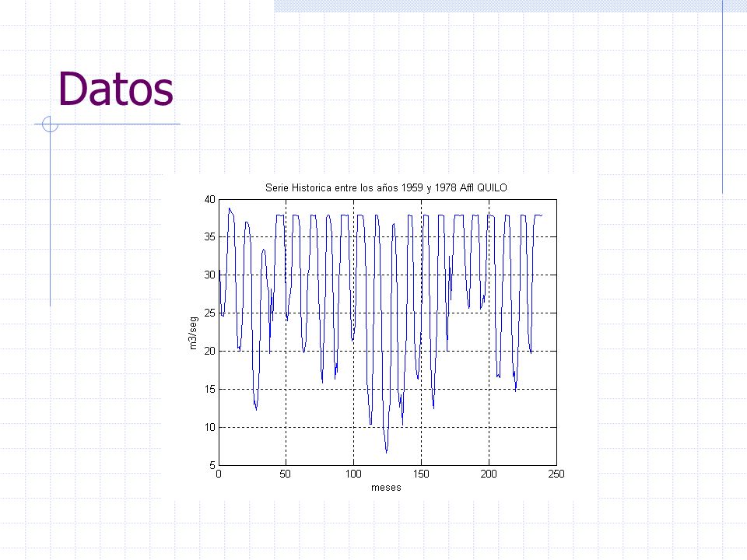Click the y-axis label 'm3/seg'
This screenshot has width=747, height=560.
click(x=193, y=333)
